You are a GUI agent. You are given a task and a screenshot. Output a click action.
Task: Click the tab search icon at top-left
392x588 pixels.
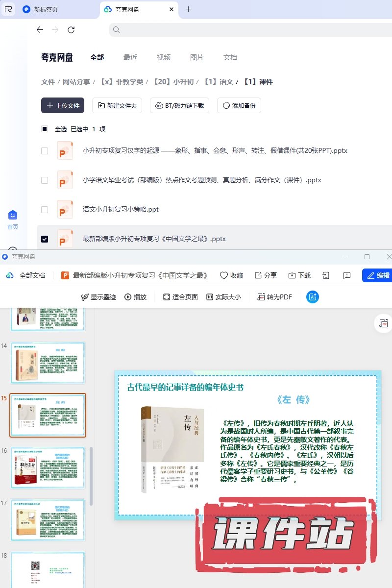(x=8, y=9)
